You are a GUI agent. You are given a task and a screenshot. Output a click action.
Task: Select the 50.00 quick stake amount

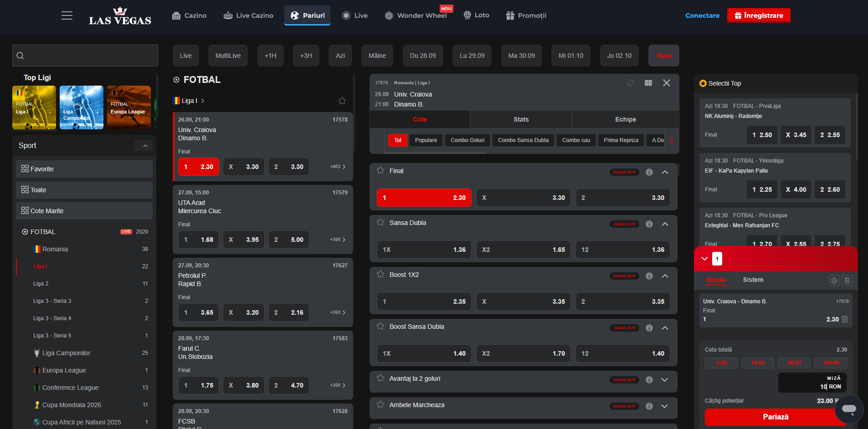pyautogui.click(x=794, y=363)
